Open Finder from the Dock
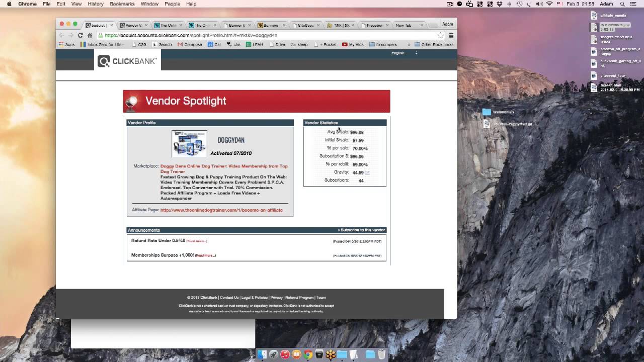The height and width of the screenshot is (362, 644). tap(262, 354)
